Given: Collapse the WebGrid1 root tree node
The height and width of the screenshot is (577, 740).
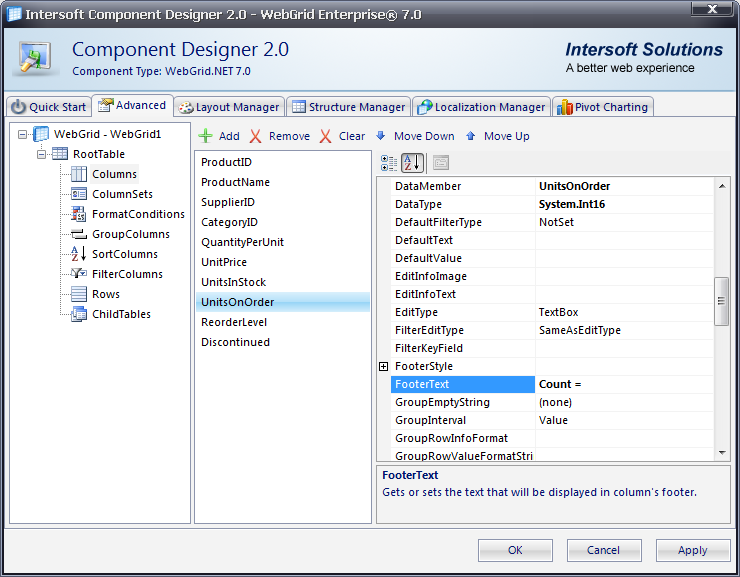Looking at the screenshot, I should (22, 134).
